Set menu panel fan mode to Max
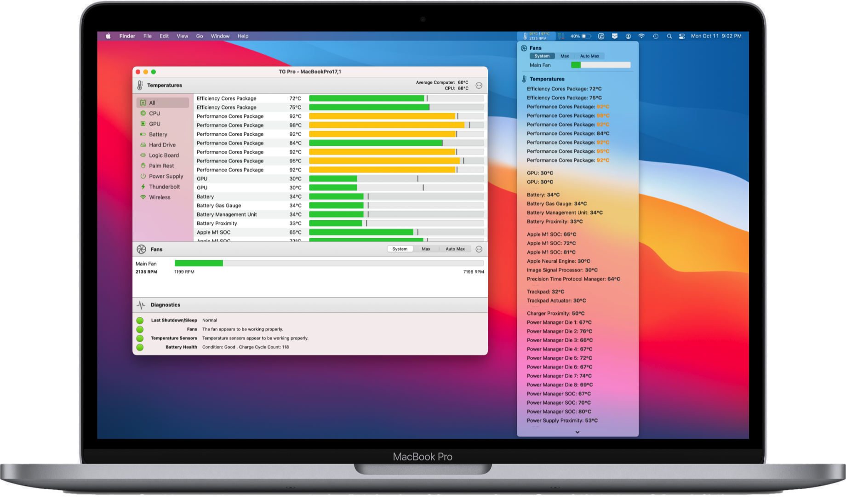The image size is (846, 504). tap(565, 56)
